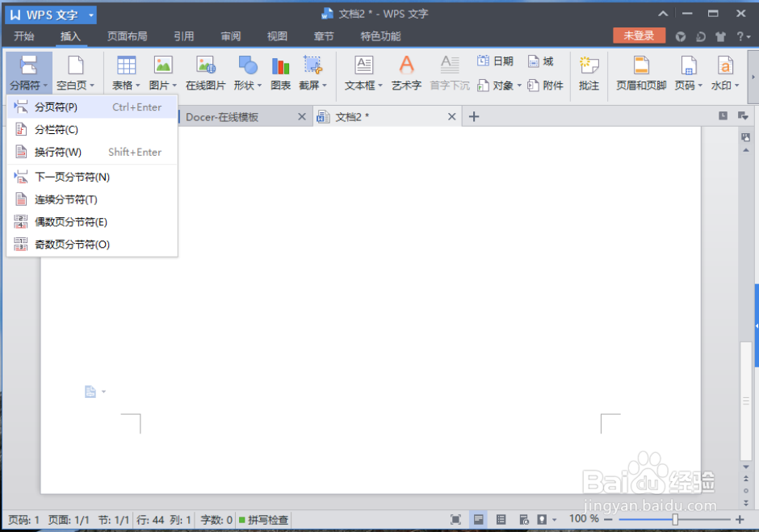Image resolution: width=759 pixels, height=532 pixels.
Task: Expand the 空白页 dropdown arrow
Action: [x=92, y=86]
